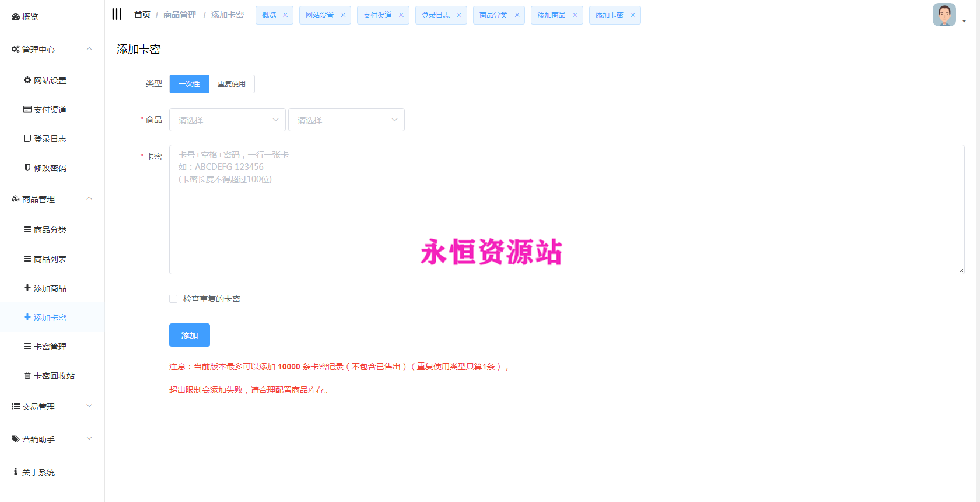Click the sidebar collapse hamburger icon

(x=117, y=15)
